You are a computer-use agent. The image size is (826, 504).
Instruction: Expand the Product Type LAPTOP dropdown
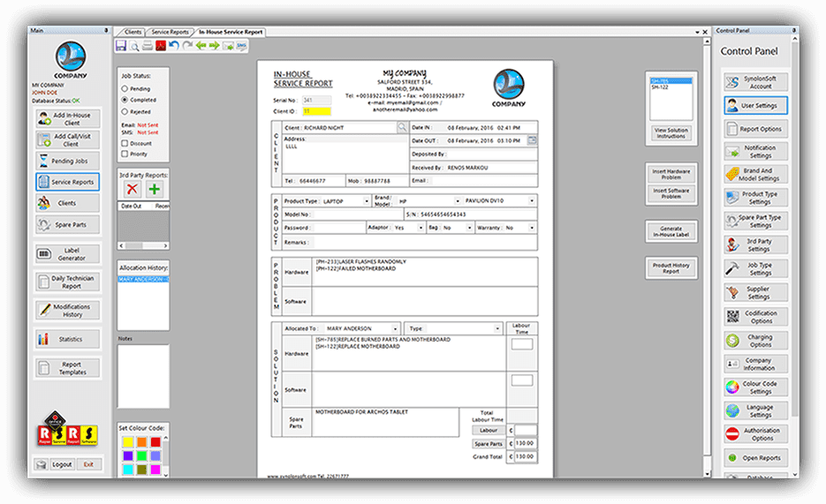pyautogui.click(x=367, y=201)
